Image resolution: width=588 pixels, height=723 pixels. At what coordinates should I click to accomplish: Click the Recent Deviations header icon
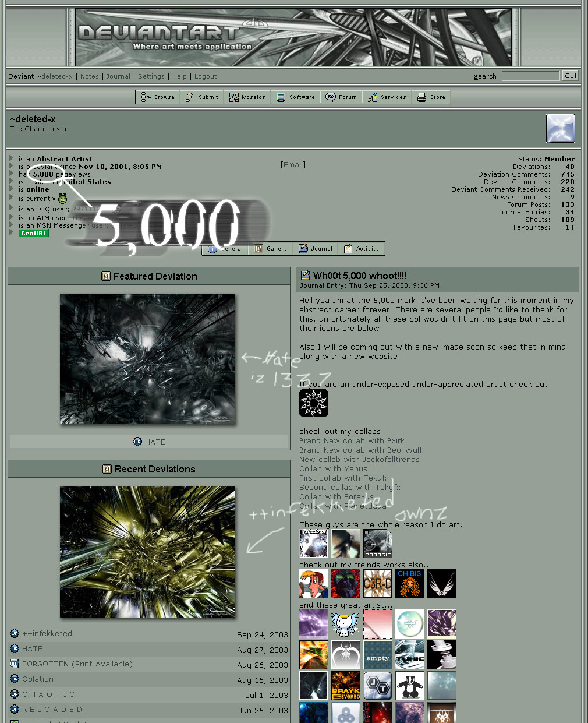coord(107,469)
